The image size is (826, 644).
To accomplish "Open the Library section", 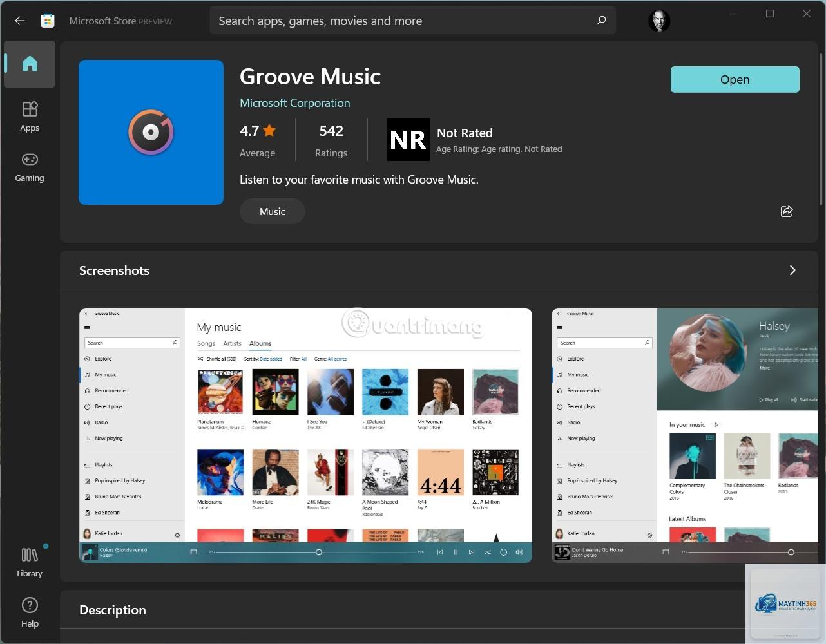I will [x=30, y=562].
